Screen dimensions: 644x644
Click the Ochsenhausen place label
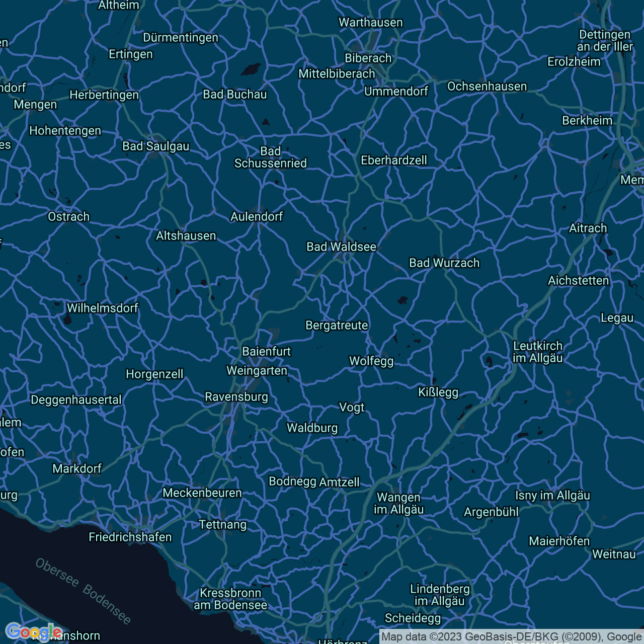click(x=487, y=87)
